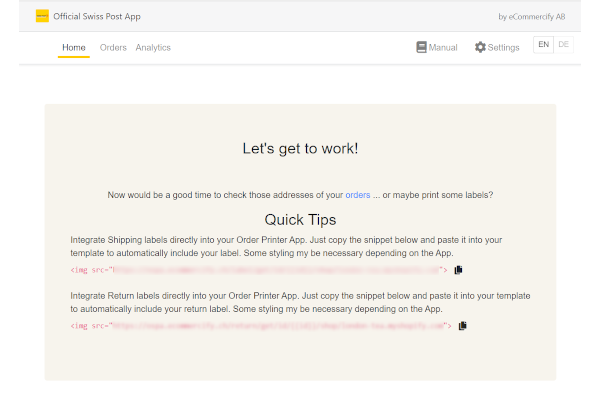Switch to the Analytics tab
600x400 pixels.
pos(153,47)
